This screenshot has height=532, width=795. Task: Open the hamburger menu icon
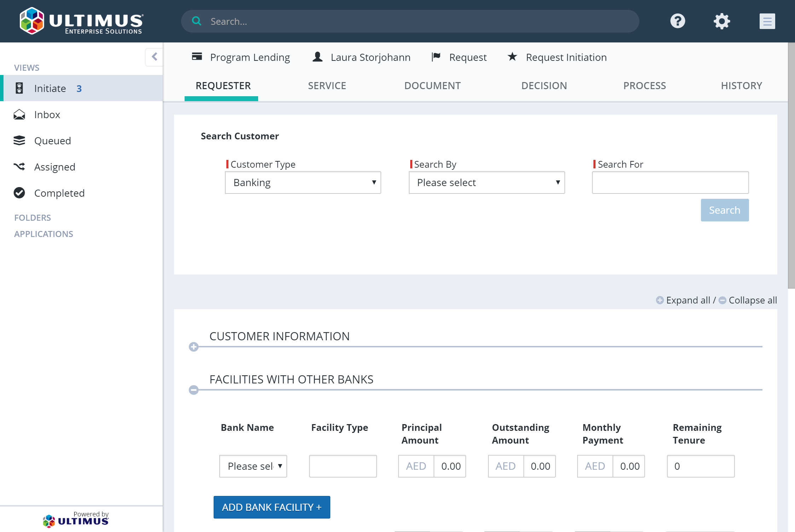click(767, 21)
